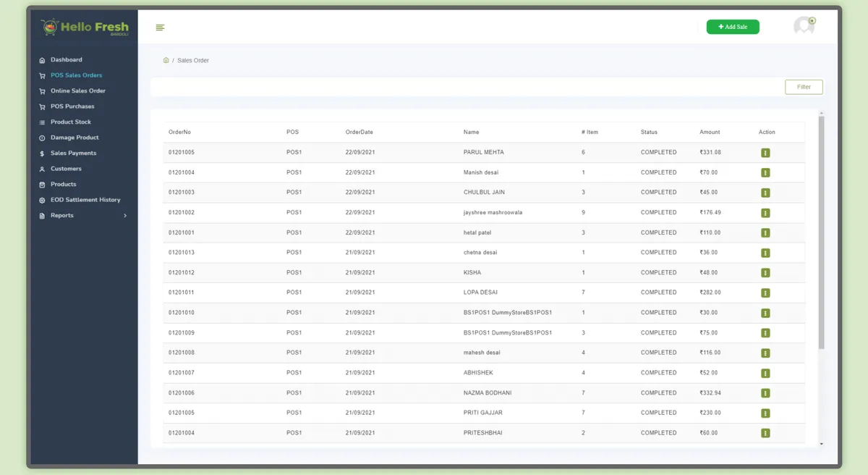The image size is (868, 475).
Task: Click order number 01201013
Action: [x=182, y=253]
